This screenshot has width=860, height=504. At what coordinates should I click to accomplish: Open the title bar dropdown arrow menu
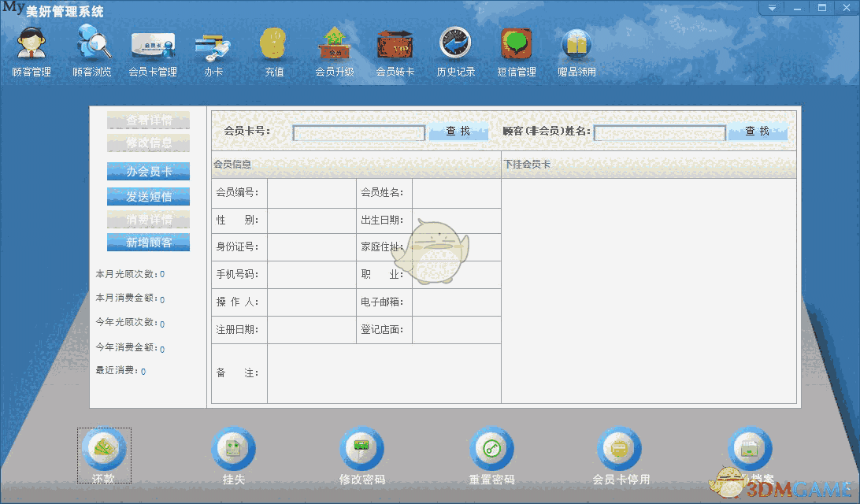772,8
